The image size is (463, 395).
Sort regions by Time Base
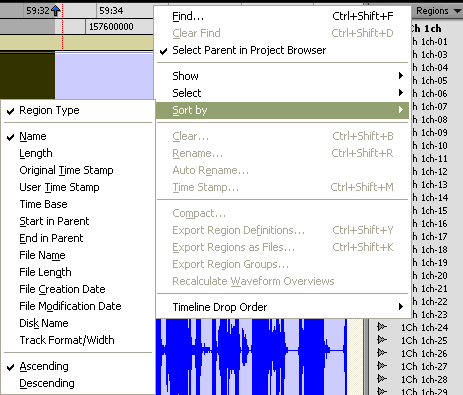point(78,204)
